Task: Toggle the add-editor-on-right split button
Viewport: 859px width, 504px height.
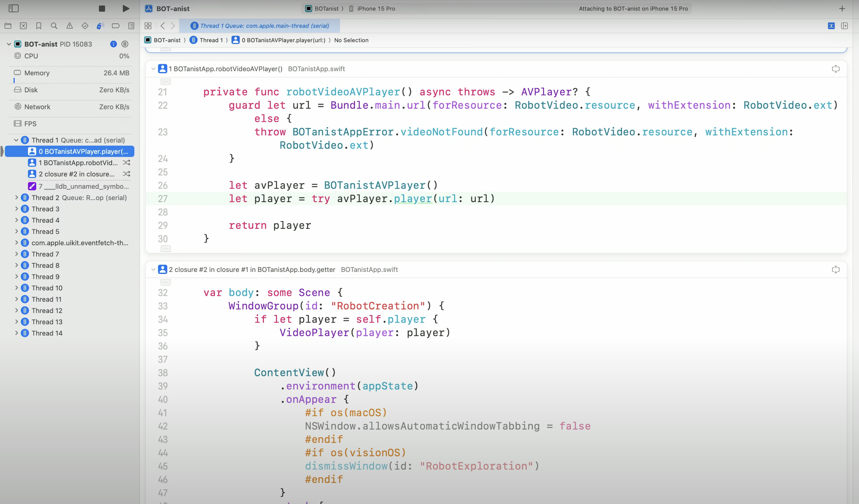Action: (844, 26)
